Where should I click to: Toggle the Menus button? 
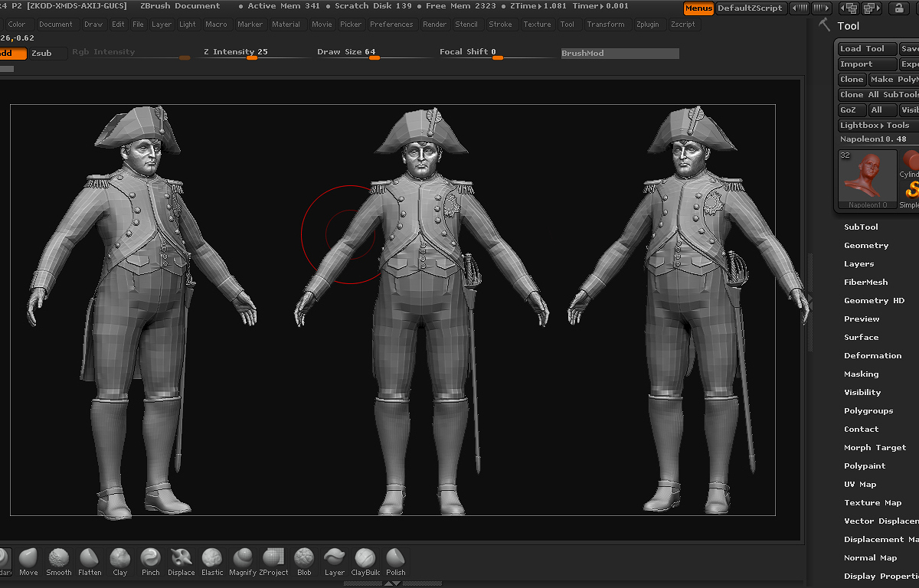pyautogui.click(x=698, y=8)
